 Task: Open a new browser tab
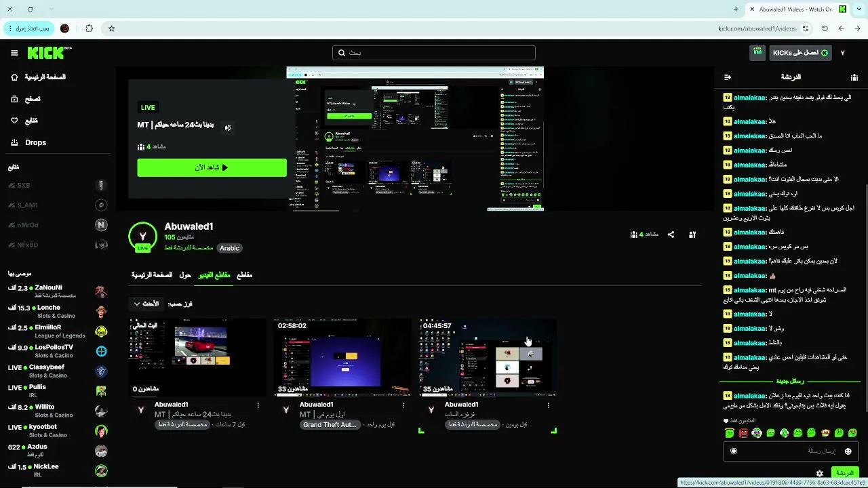(736, 9)
